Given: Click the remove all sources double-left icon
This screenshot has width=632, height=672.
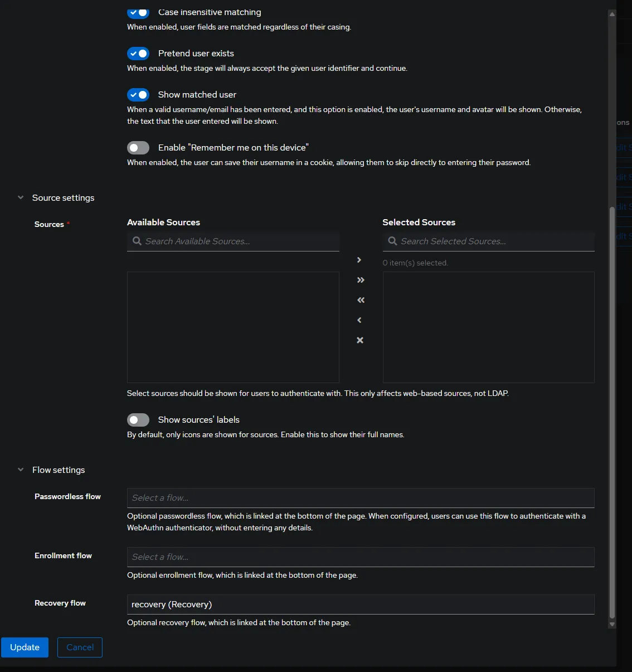Looking at the screenshot, I should [361, 300].
